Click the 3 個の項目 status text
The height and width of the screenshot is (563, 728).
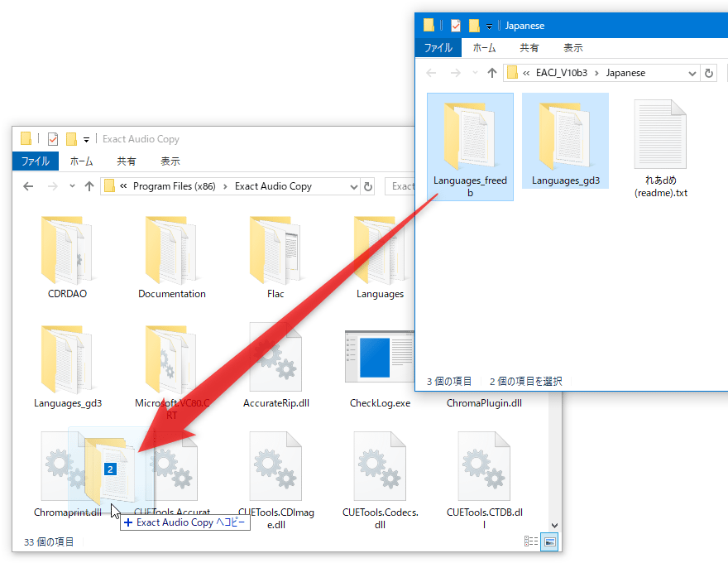click(x=449, y=382)
